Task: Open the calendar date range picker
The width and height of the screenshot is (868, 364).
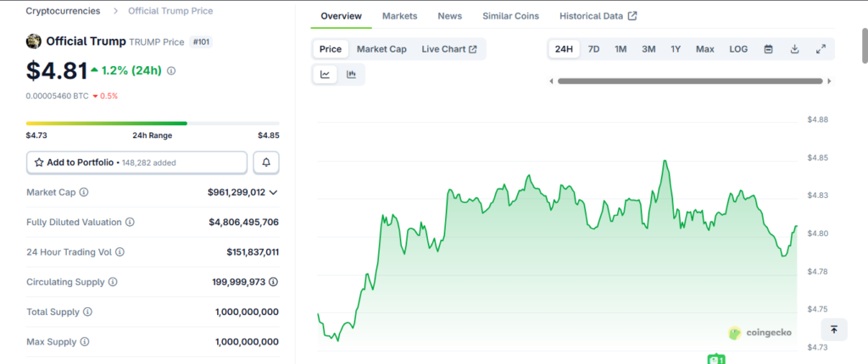Action: pyautogui.click(x=768, y=49)
